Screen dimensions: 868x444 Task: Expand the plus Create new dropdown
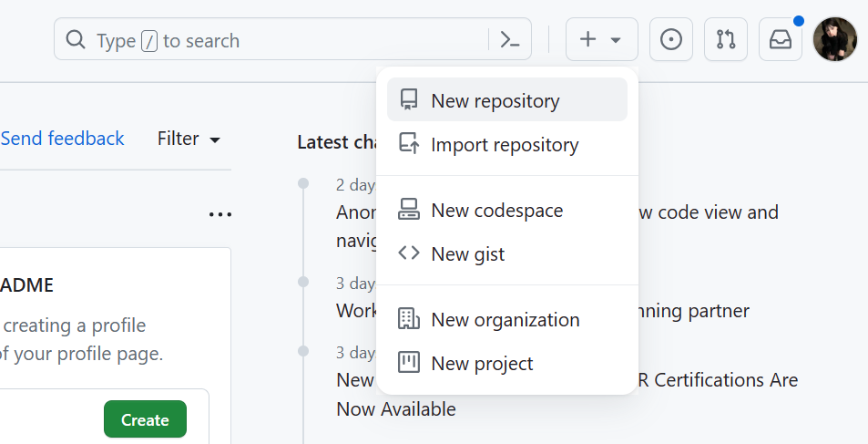pos(601,40)
